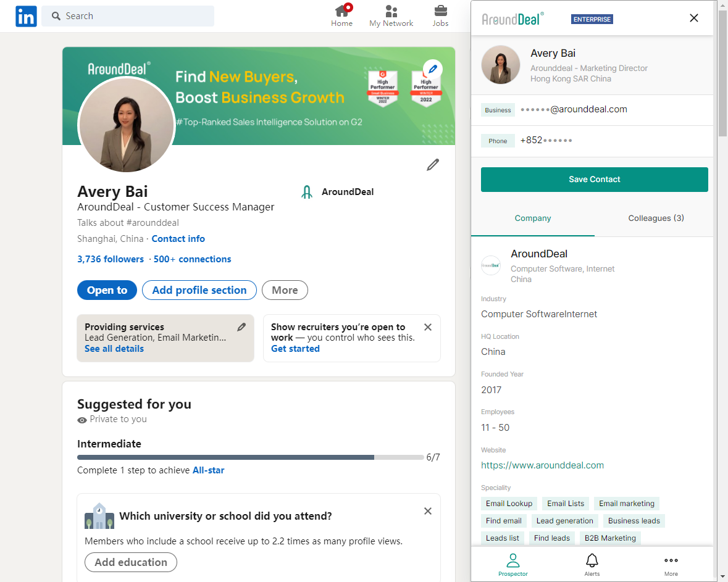Open the Jobs briefcase icon

coord(440,11)
